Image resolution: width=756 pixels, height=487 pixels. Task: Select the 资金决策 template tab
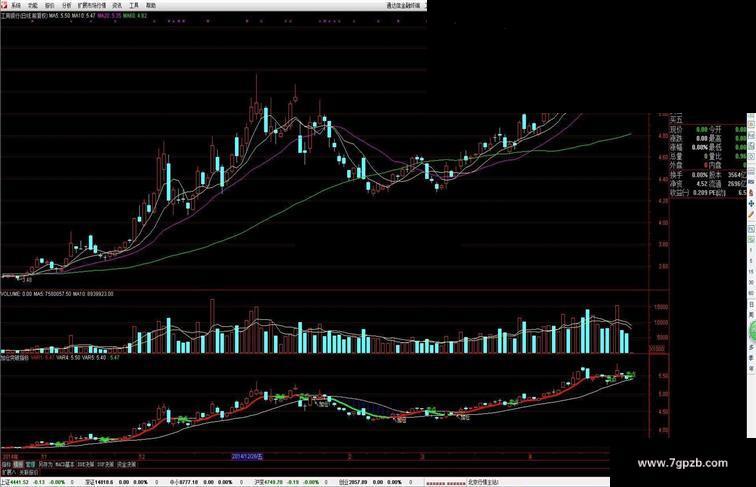pyautogui.click(x=126, y=464)
